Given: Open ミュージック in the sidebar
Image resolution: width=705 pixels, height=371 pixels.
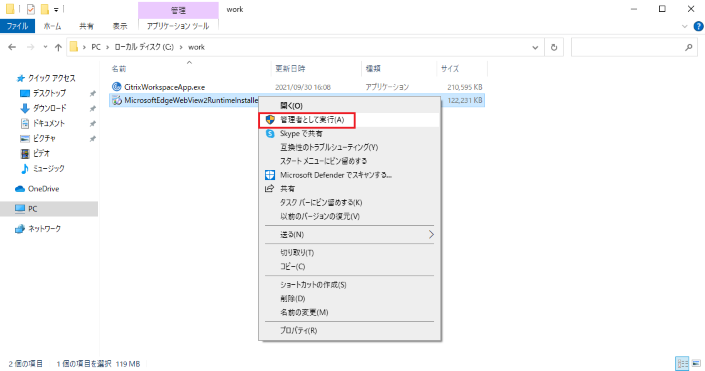Looking at the screenshot, I should [x=49, y=168].
